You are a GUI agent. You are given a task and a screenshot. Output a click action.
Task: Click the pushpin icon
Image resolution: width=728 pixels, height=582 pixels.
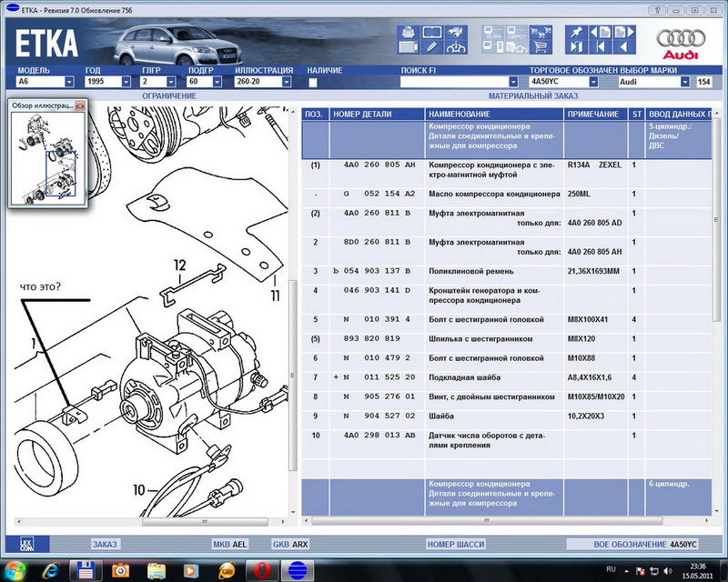pyautogui.click(x=576, y=32)
